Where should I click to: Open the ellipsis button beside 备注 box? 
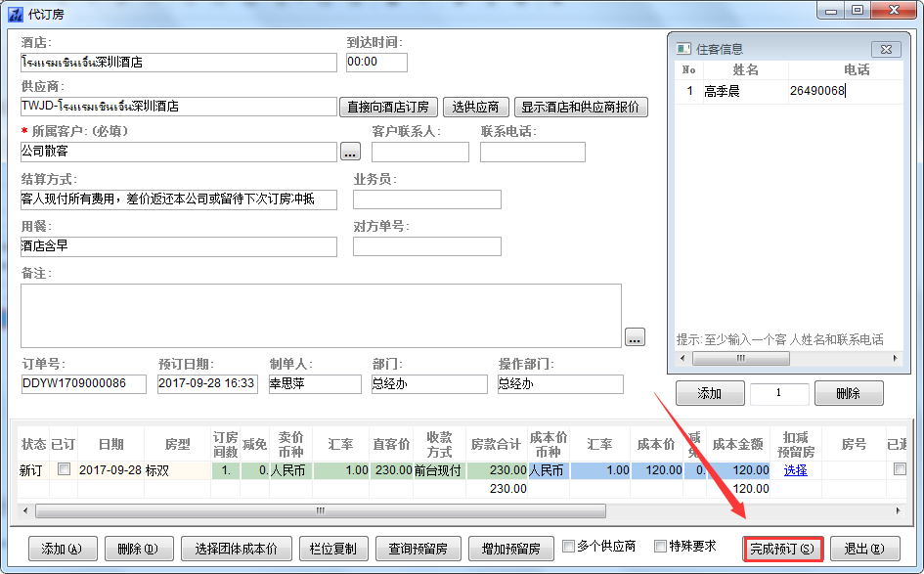pyautogui.click(x=636, y=337)
